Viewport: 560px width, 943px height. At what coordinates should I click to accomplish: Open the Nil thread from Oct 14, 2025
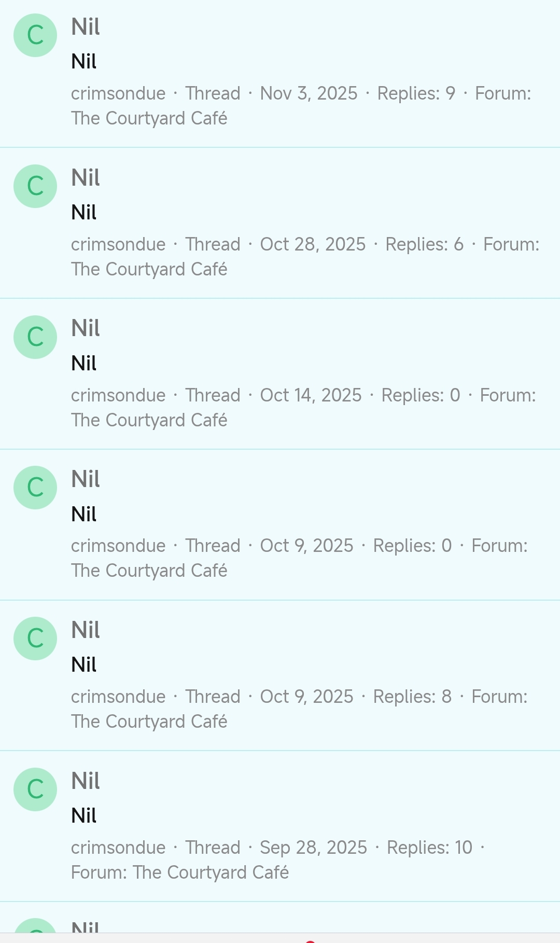click(x=86, y=329)
